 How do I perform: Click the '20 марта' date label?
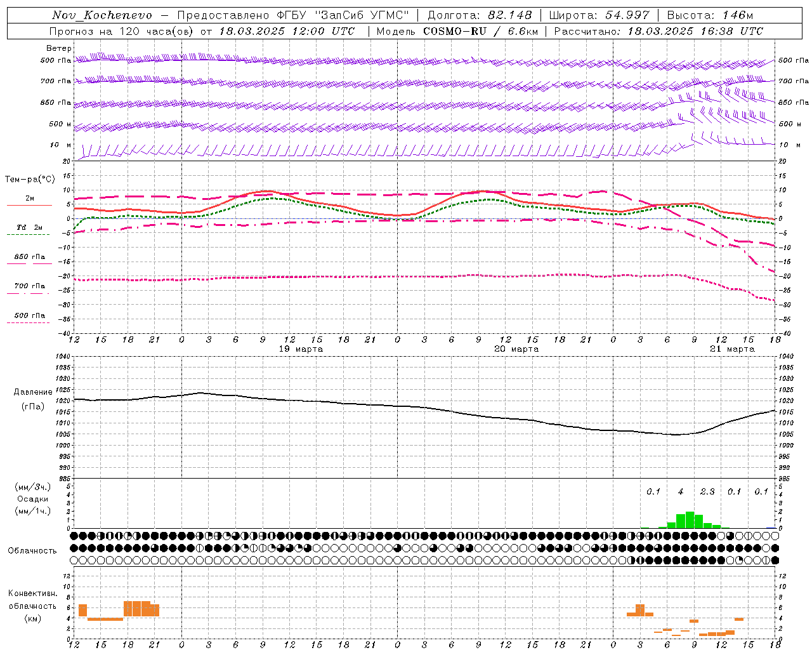coord(516,349)
